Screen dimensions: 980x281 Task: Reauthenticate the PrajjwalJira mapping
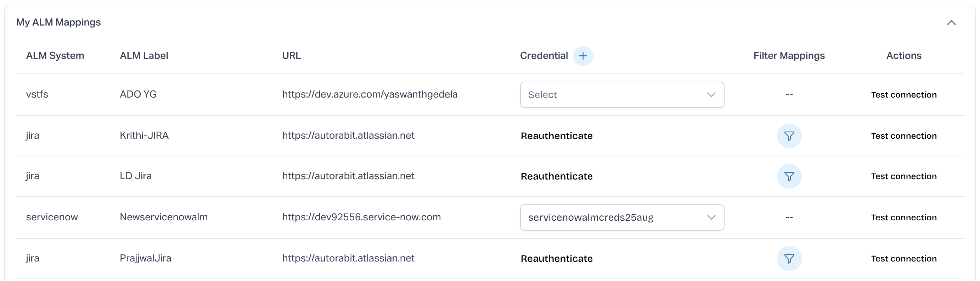556,259
